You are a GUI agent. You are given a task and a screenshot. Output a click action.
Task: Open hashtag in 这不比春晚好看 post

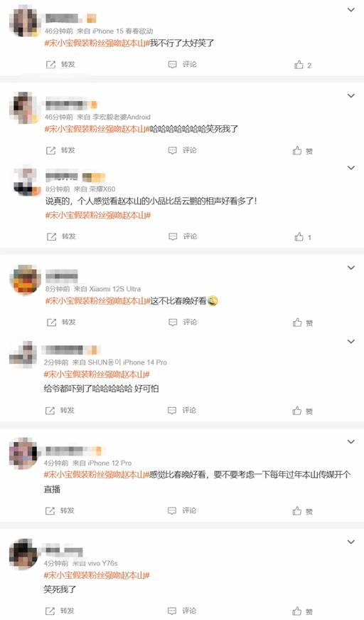(x=98, y=301)
